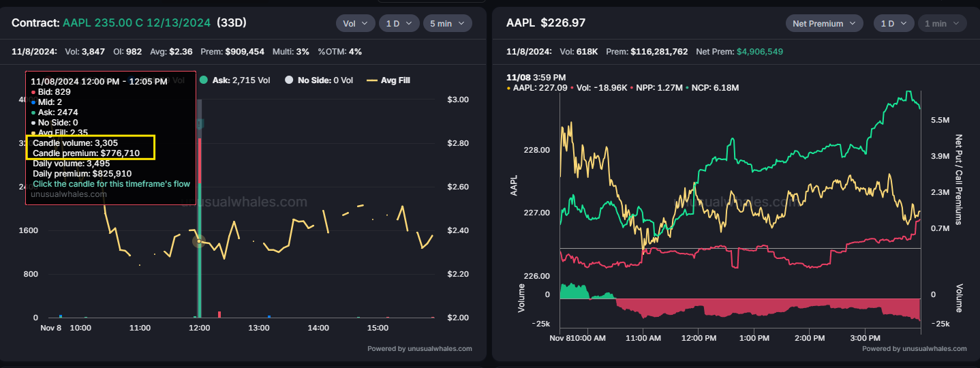Open the contract chart 1 D range dropdown
980x368 pixels.
click(x=399, y=23)
